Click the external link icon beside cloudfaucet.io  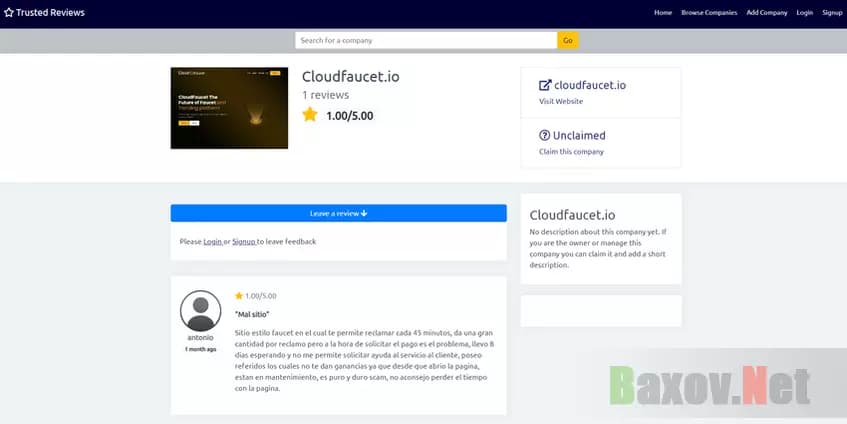tap(545, 85)
